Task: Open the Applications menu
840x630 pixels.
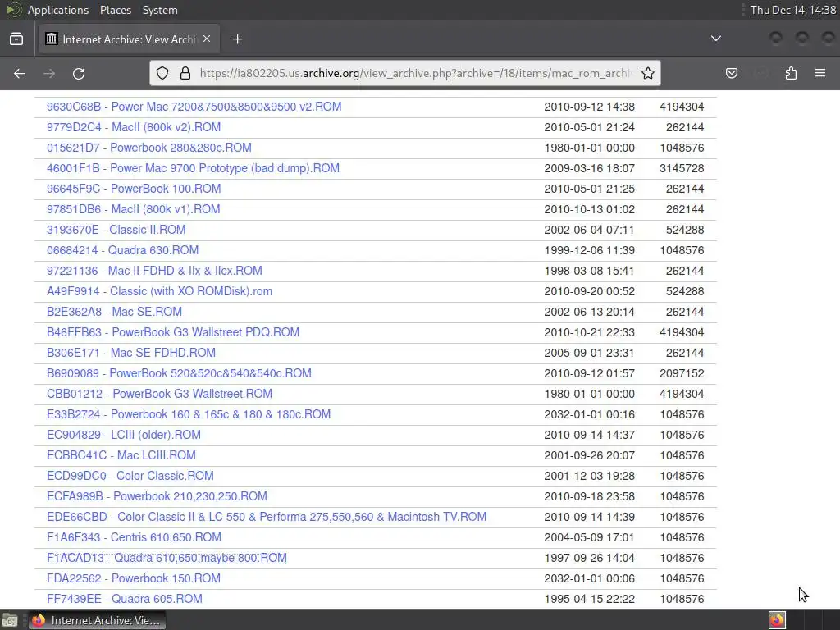Action: [58, 10]
